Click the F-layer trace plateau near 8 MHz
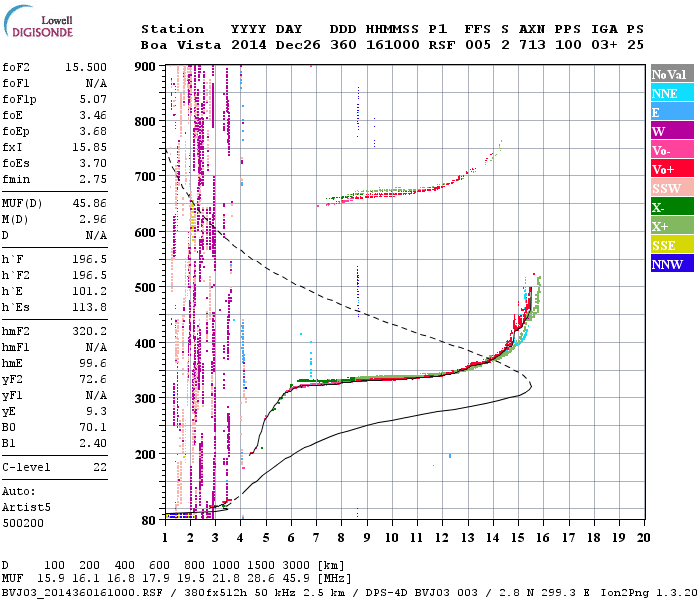The image size is (700, 600). click(x=342, y=382)
